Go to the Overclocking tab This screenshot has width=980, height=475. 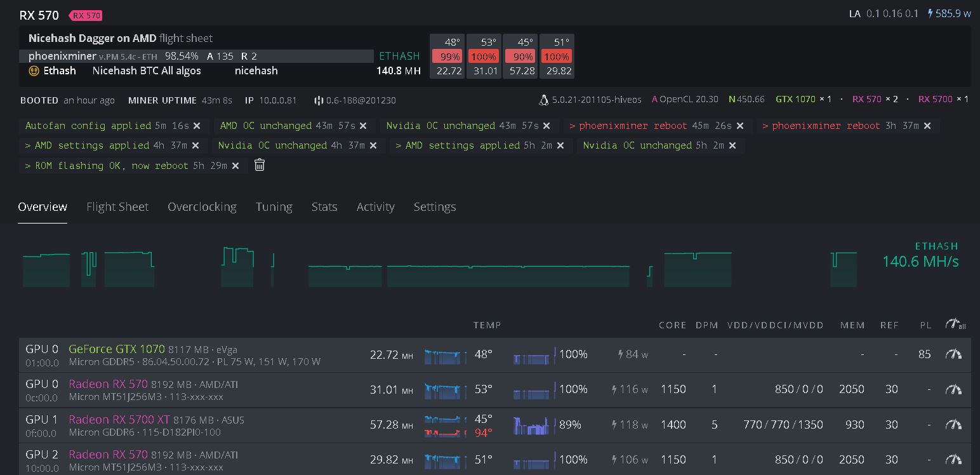tap(202, 207)
